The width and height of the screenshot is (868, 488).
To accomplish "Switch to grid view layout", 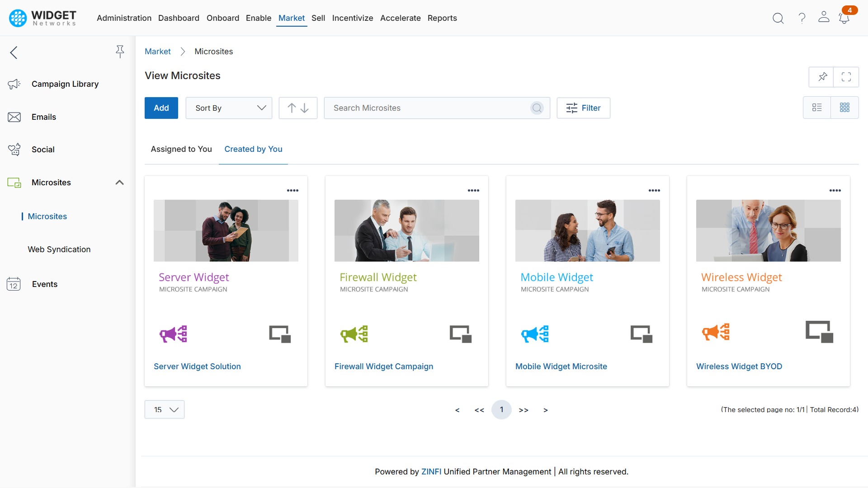I will point(845,108).
